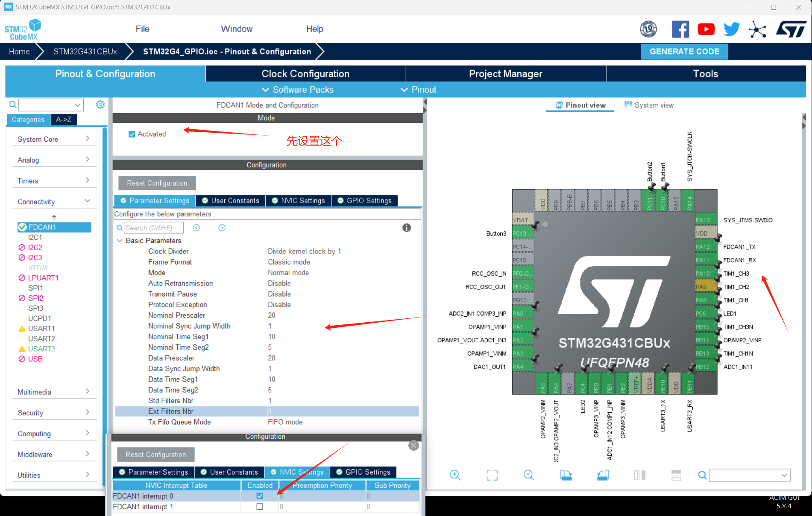Image resolution: width=812 pixels, height=516 pixels.
Task: Open User Constants tab in upper configuration
Action: [x=231, y=201]
